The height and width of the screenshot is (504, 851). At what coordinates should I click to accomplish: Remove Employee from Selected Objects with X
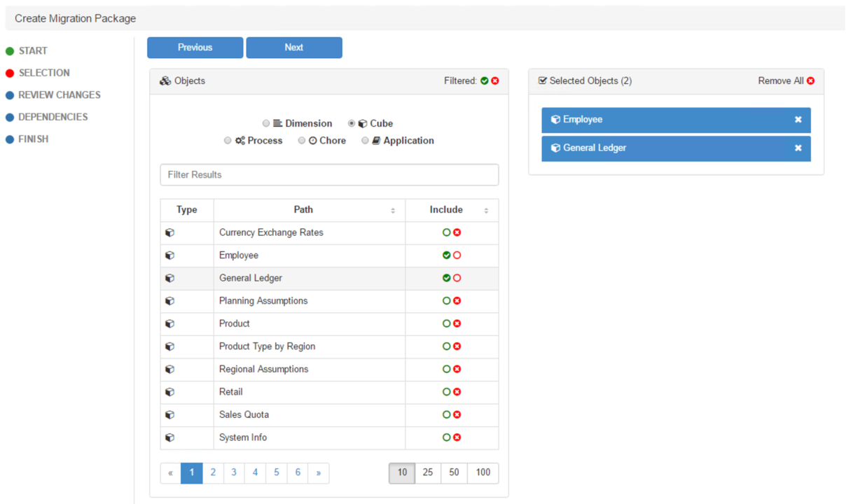click(798, 120)
